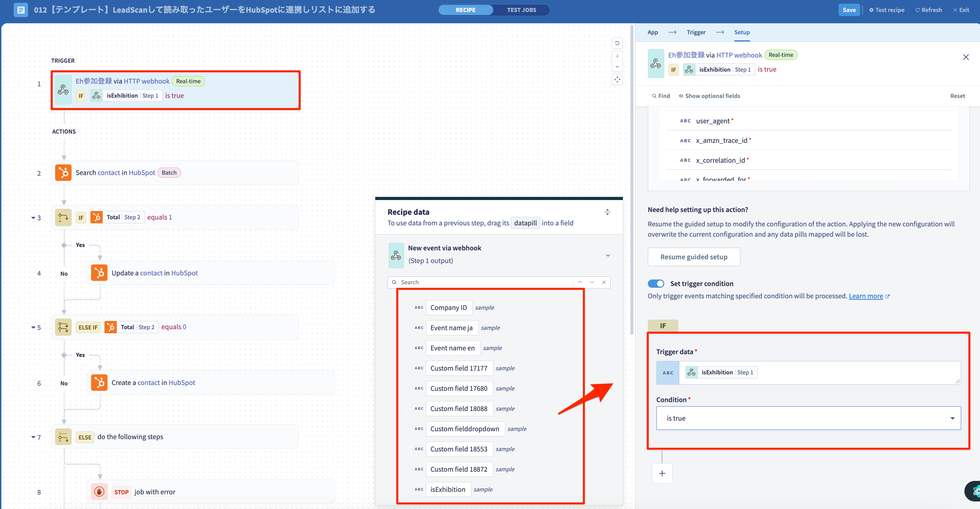Exit the recipe editor
The width and height of the screenshot is (980, 509).
point(961,10)
